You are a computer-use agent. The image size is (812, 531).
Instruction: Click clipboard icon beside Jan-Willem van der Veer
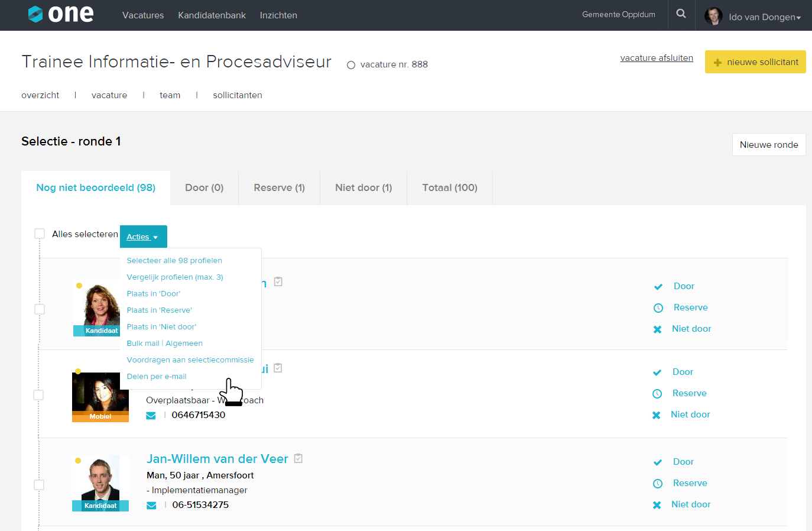tap(298, 458)
